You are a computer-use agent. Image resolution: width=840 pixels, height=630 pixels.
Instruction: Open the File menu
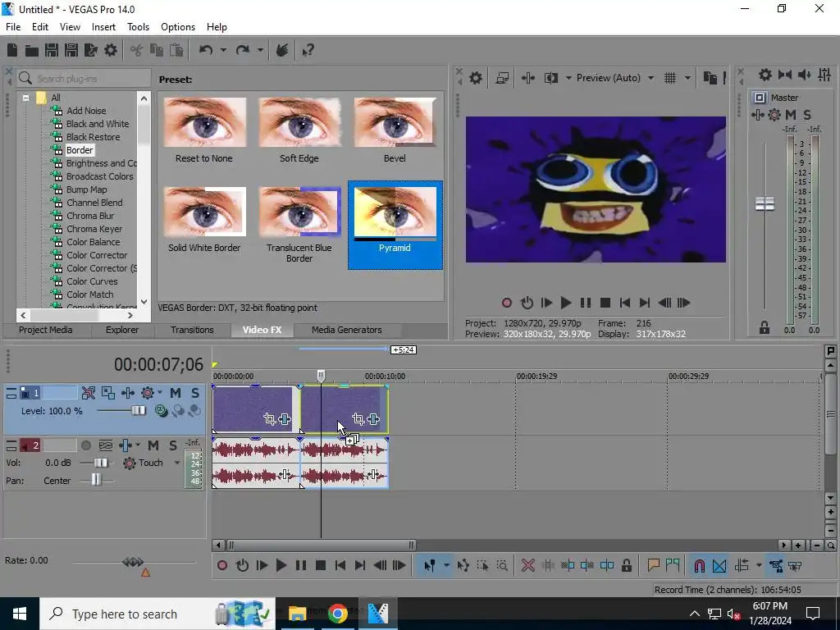[x=13, y=27]
